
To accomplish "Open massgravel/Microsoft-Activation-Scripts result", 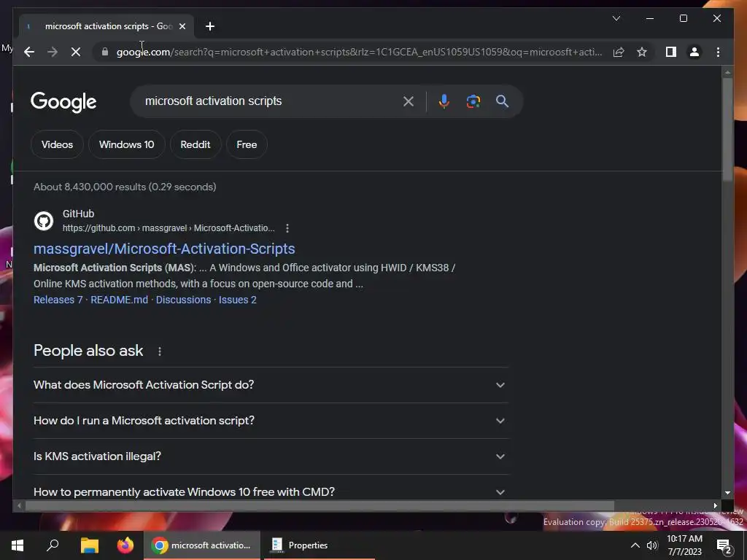I will [x=164, y=249].
